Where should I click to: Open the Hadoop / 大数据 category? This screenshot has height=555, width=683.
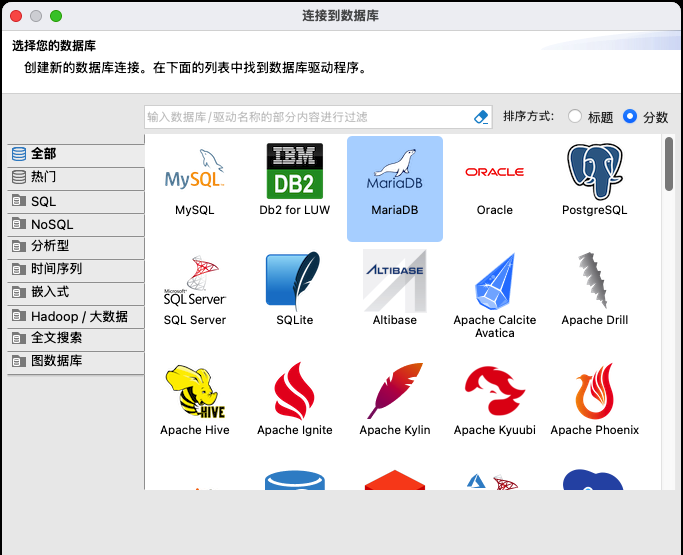coord(76,316)
